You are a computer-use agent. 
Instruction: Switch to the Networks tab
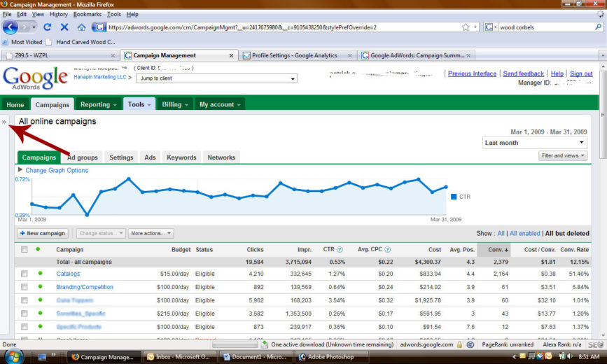(221, 157)
